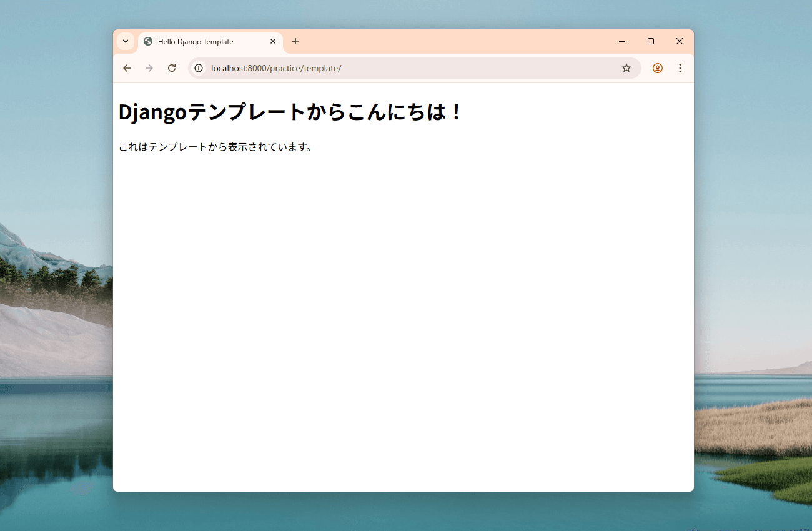The height and width of the screenshot is (531, 812).
Task: Click the browser Forward arrow
Action: pyautogui.click(x=149, y=68)
